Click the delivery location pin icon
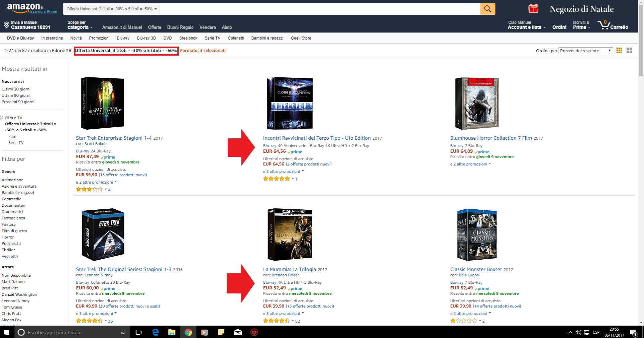The image size is (644, 338). (x=6, y=25)
